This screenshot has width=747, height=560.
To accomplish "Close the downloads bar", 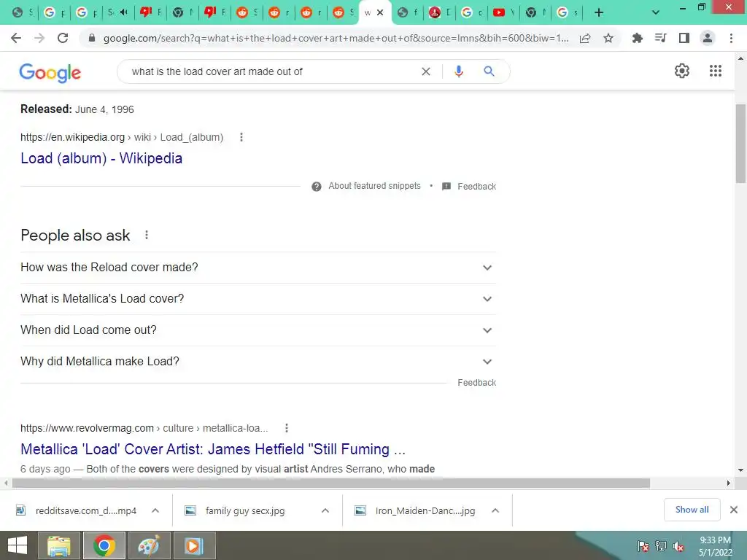I will [734, 510].
